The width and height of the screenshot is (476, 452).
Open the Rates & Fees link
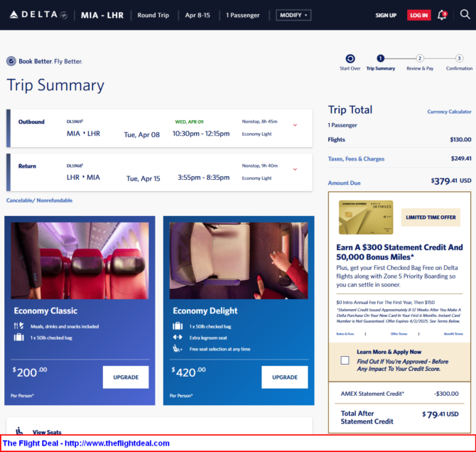pos(345,333)
